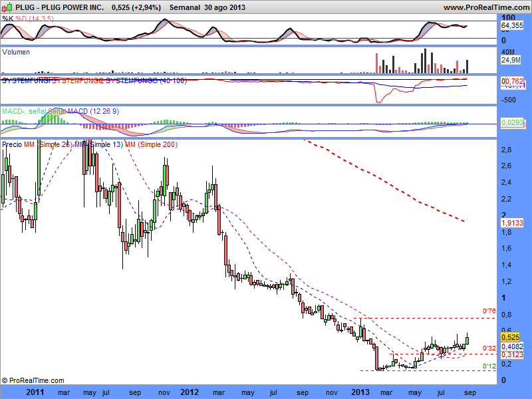Click the candlestick icon beside PLUG title
Screen dimensions: 532x399
click(x=7, y=7)
